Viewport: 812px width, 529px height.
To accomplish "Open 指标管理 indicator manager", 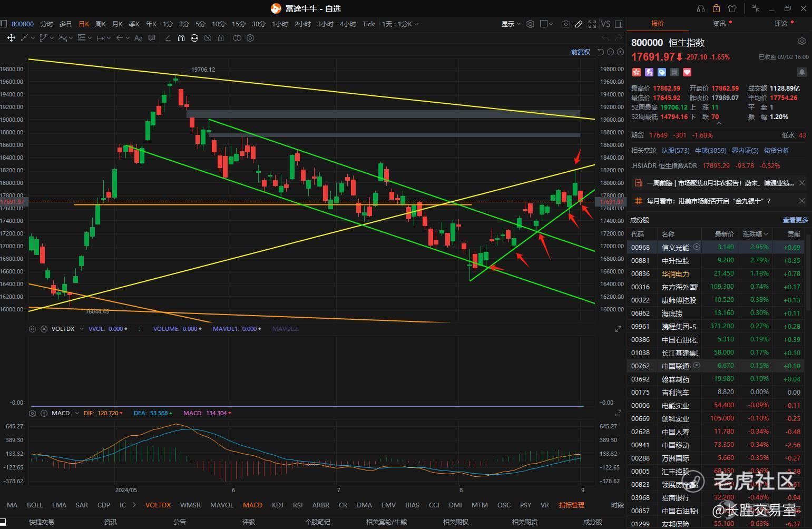I will [x=572, y=505].
